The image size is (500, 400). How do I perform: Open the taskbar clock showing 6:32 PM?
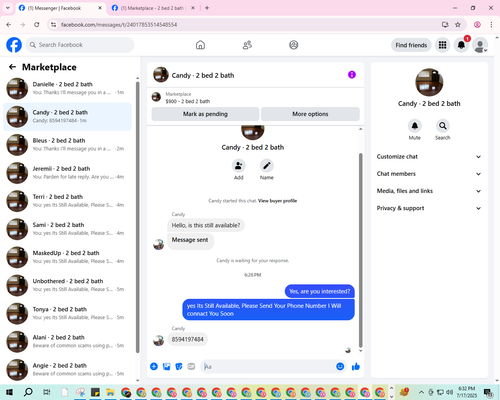466,392
